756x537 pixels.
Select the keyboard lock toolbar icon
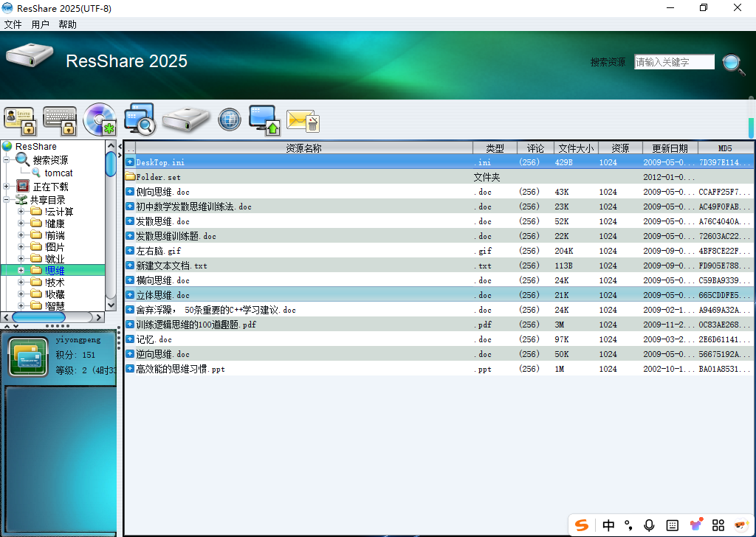(x=60, y=120)
